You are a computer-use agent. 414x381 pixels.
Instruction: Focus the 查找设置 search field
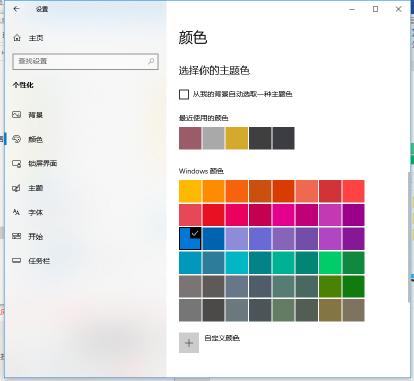pos(85,61)
